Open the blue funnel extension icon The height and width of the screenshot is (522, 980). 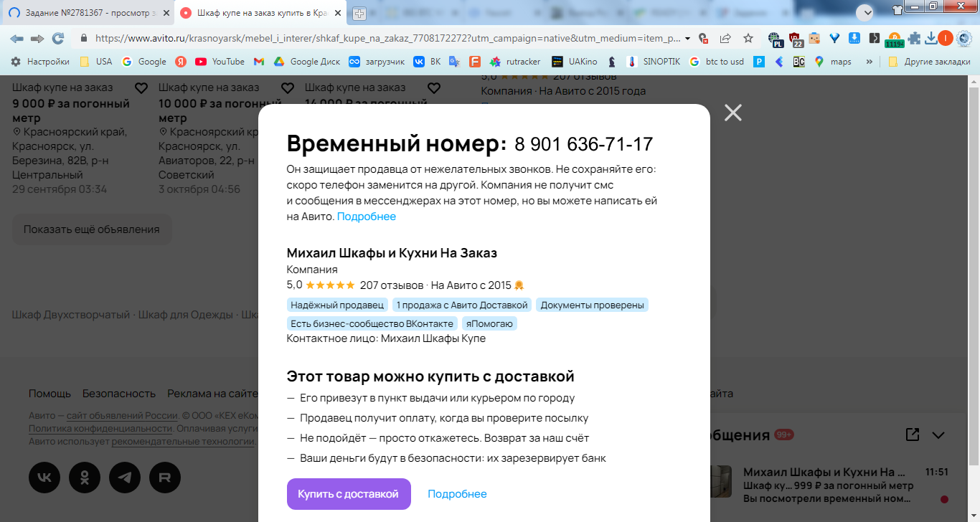[834, 38]
